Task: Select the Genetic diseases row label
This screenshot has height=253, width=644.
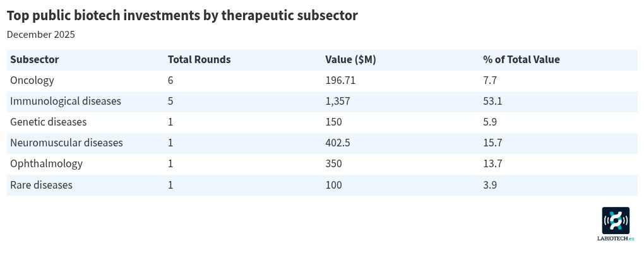Action: tap(49, 122)
